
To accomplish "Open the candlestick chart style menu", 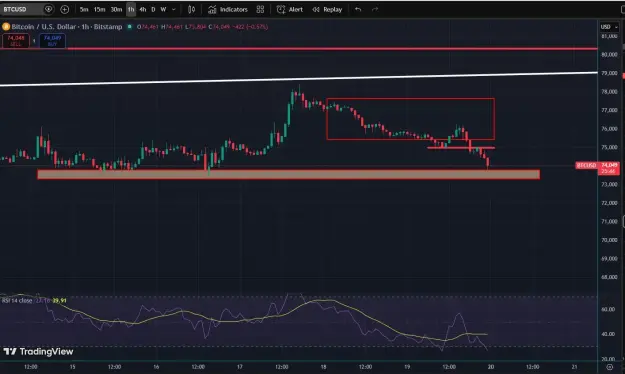I will [192, 9].
